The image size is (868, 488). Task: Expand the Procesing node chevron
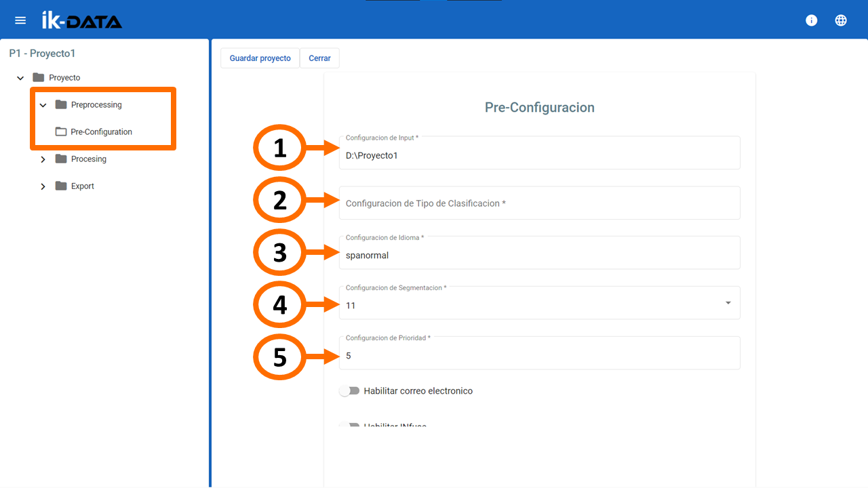tap(43, 159)
